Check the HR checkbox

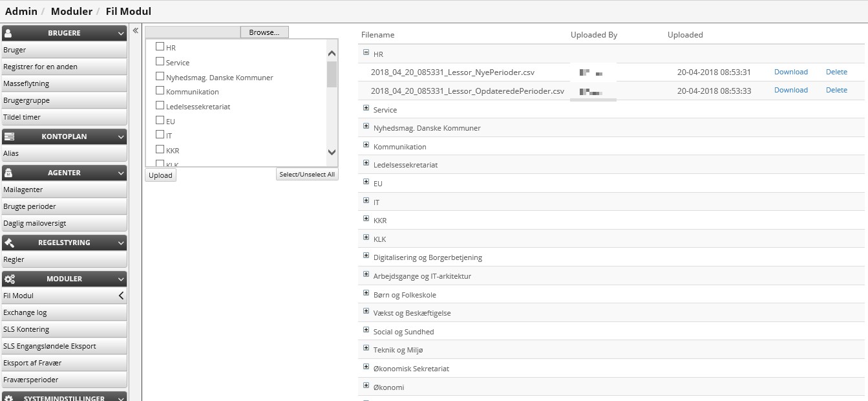click(x=160, y=47)
